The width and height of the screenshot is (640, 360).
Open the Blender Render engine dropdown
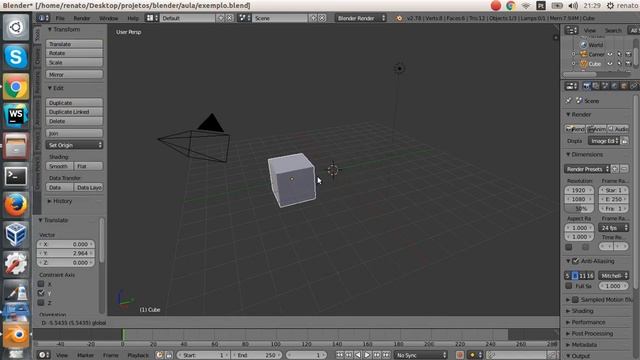click(x=361, y=18)
